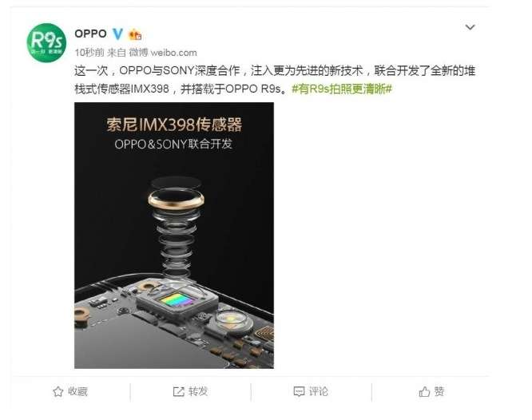Select the 赞 like label
532x420 pixels.
coord(439,391)
